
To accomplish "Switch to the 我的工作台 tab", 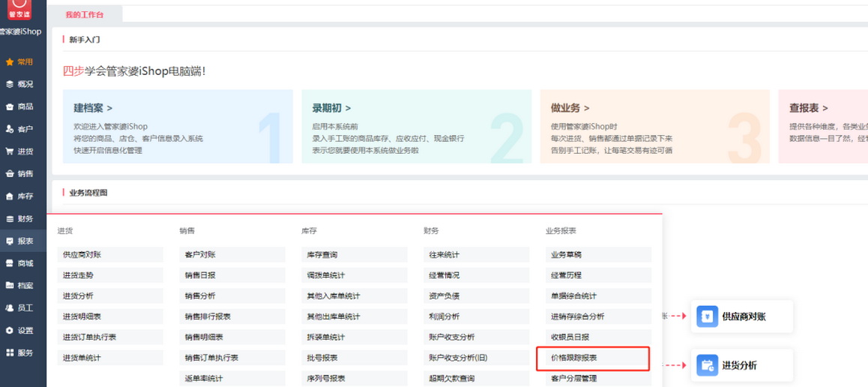I will click(x=83, y=15).
